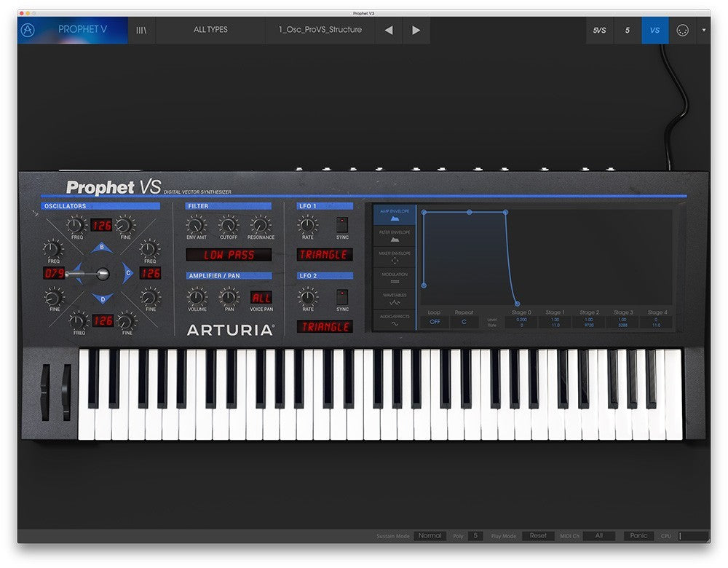Image resolution: width=728 pixels, height=568 pixels.
Task: Switch to the 5VS hybrid view
Action: pyautogui.click(x=599, y=30)
